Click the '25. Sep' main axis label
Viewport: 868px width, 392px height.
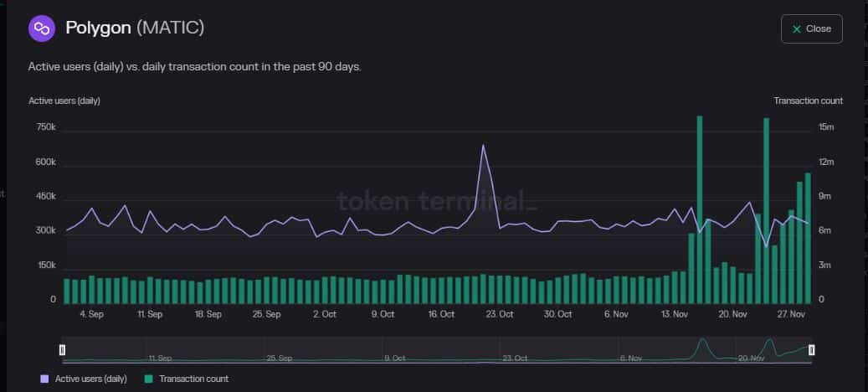(266, 314)
